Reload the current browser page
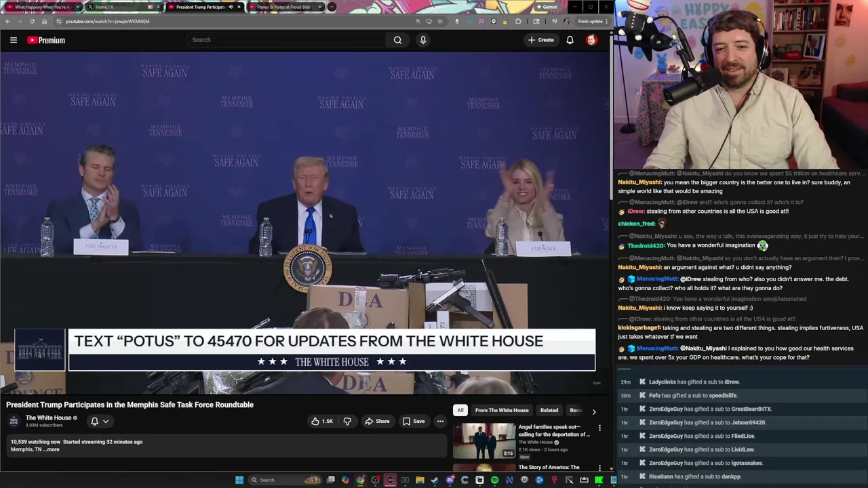 32,21
